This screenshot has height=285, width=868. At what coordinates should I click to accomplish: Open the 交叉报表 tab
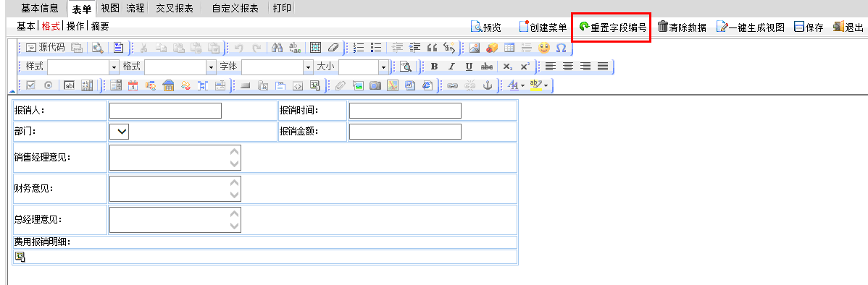point(175,8)
